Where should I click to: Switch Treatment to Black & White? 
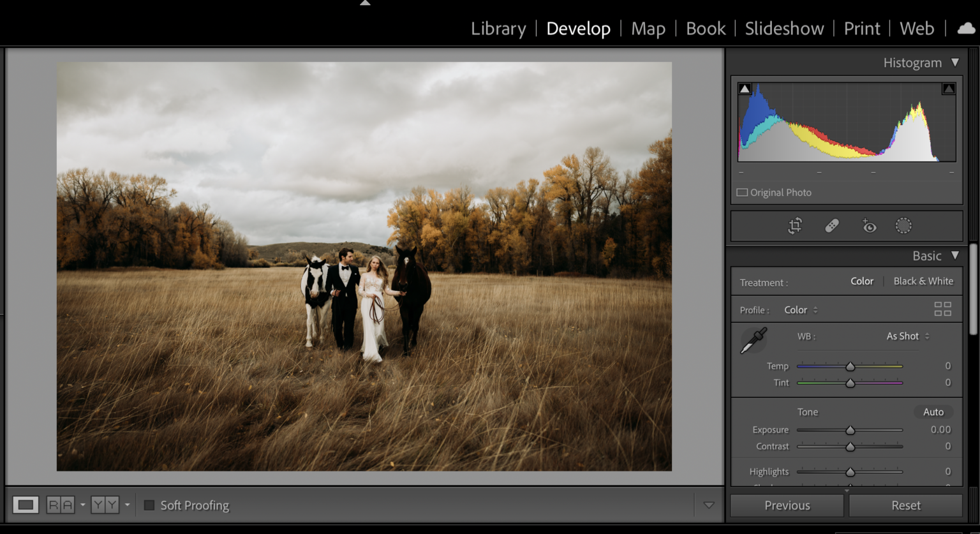(x=923, y=281)
